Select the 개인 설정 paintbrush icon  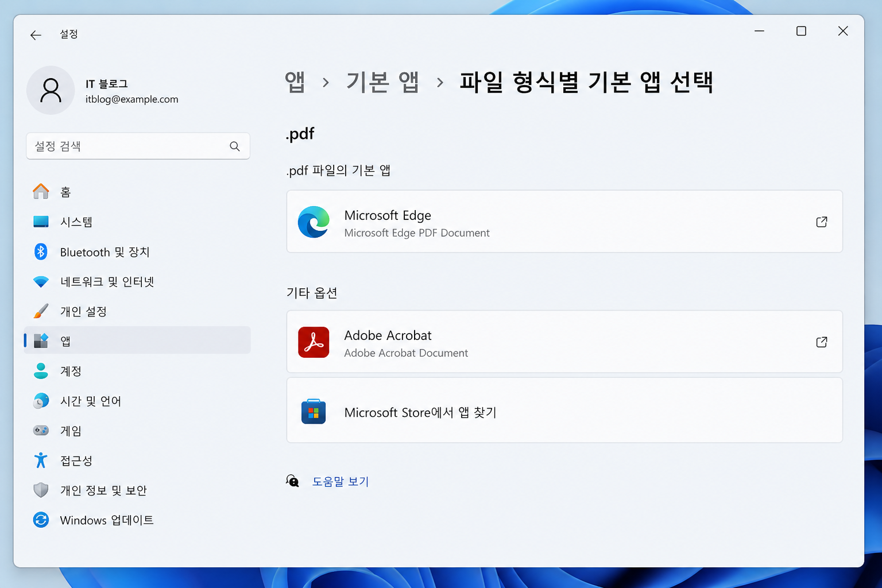[x=41, y=311]
